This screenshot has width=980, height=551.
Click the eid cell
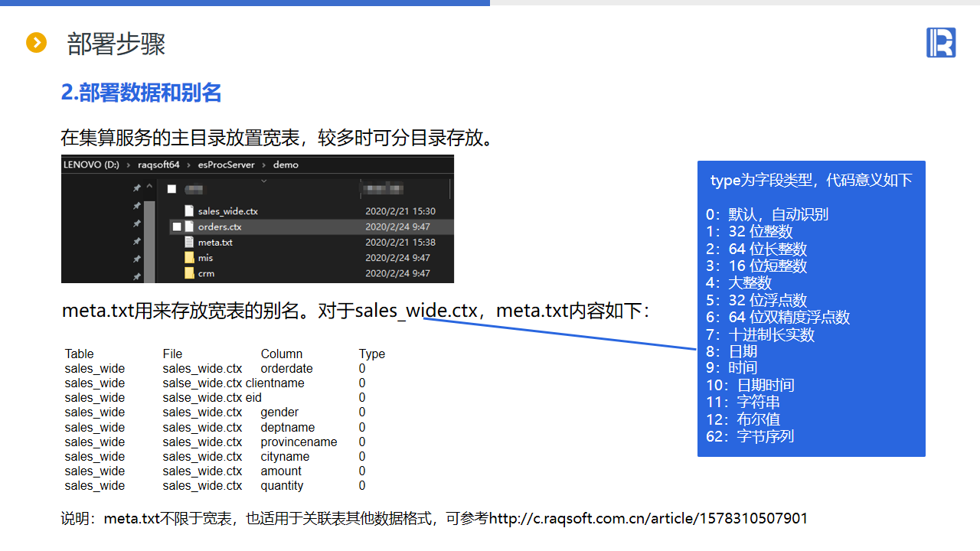pos(254,397)
